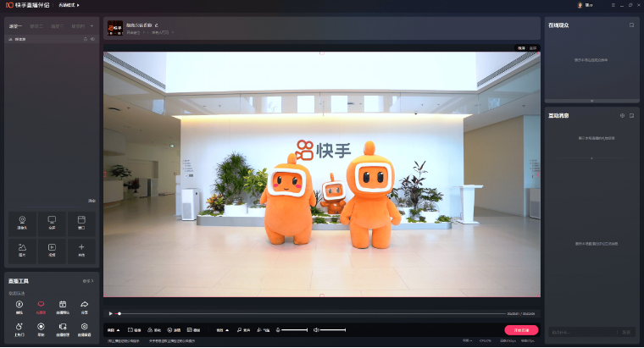Viewport: 644px width, 348px height.
Task: Click the user avatar in title bar
Action: point(580,5)
